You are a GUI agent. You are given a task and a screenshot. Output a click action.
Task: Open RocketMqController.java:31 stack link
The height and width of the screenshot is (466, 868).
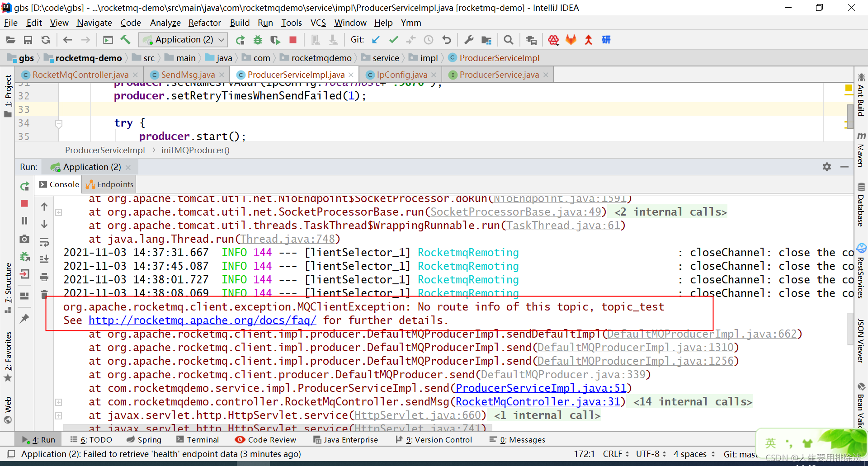[538, 402]
